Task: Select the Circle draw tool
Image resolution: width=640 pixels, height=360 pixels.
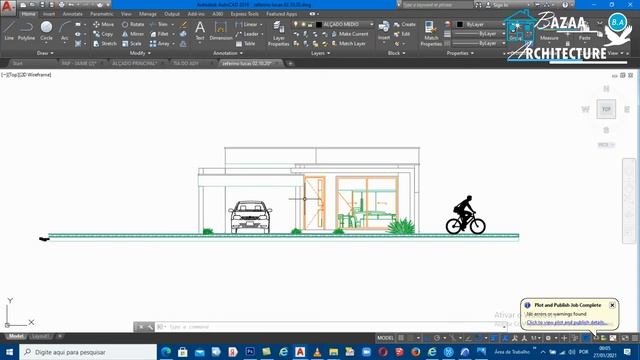Action: point(46,31)
